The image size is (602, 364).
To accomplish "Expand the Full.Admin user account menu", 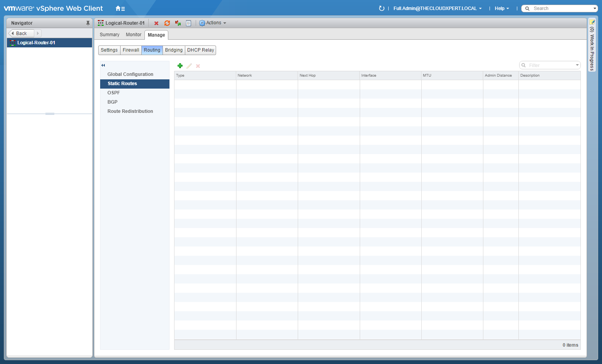I will pos(437,8).
